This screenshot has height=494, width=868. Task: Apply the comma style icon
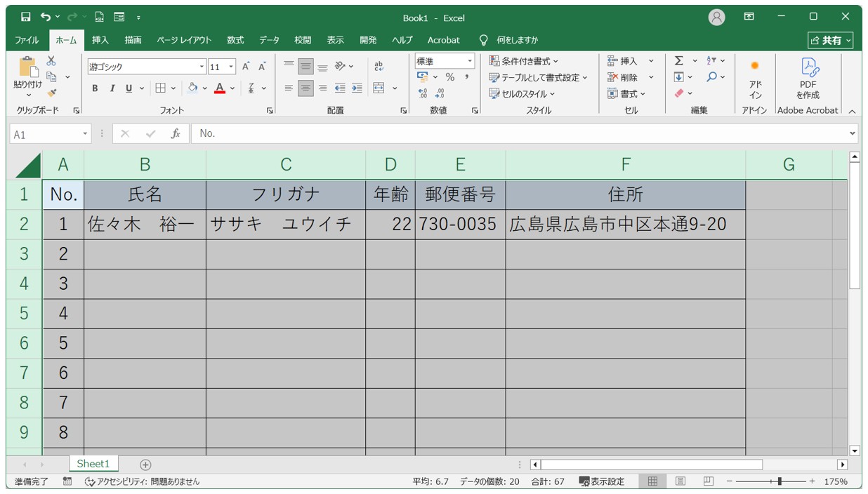click(x=466, y=77)
